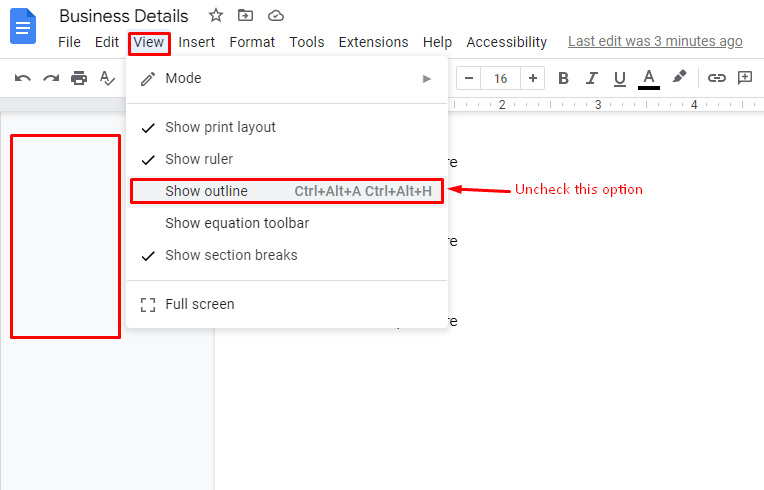Open the Insert menu
Screen dimensions: 764x490
[197, 42]
